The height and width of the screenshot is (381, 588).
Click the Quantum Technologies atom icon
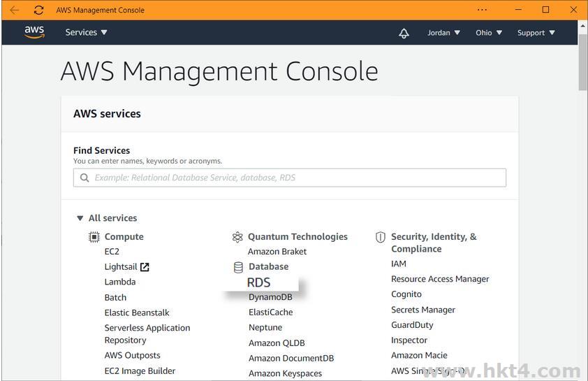(x=237, y=237)
